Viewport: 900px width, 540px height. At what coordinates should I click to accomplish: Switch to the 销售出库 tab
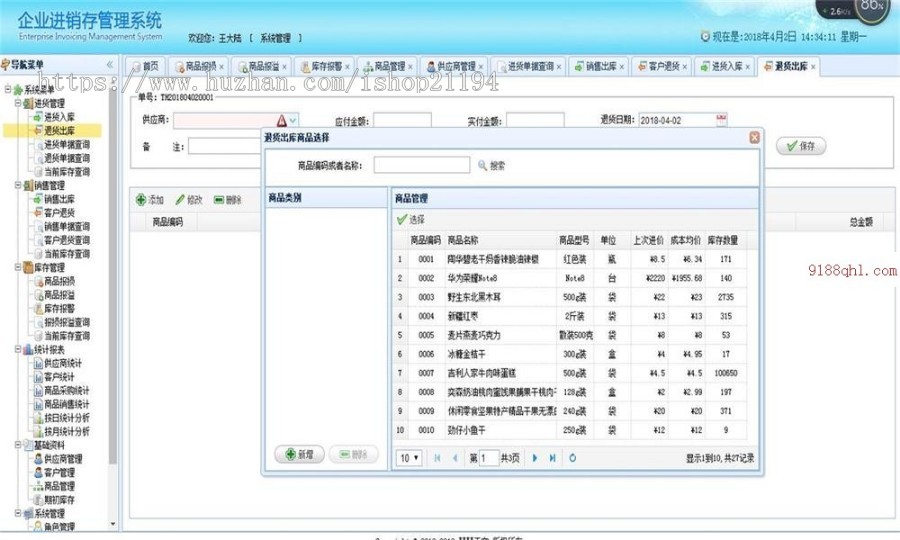(600, 67)
